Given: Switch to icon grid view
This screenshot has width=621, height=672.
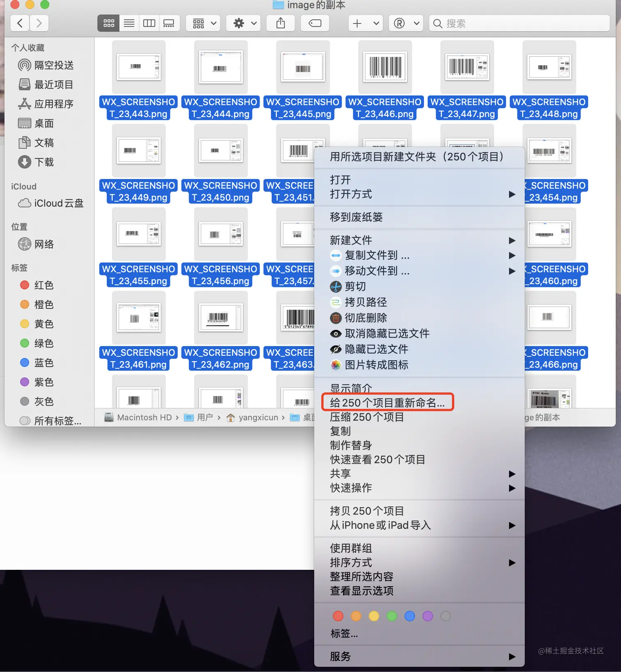Looking at the screenshot, I should pos(108,23).
